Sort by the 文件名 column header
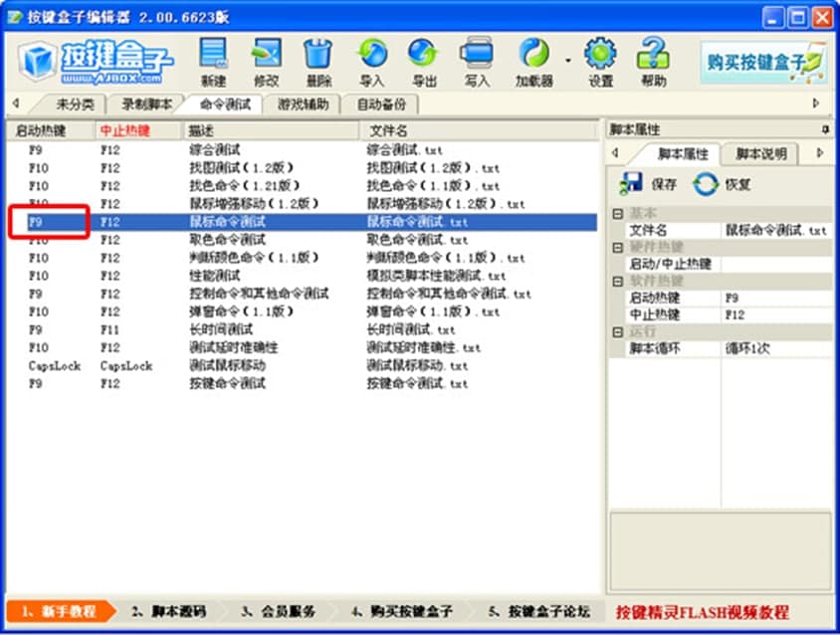This screenshot has width=840, height=635. click(388, 130)
